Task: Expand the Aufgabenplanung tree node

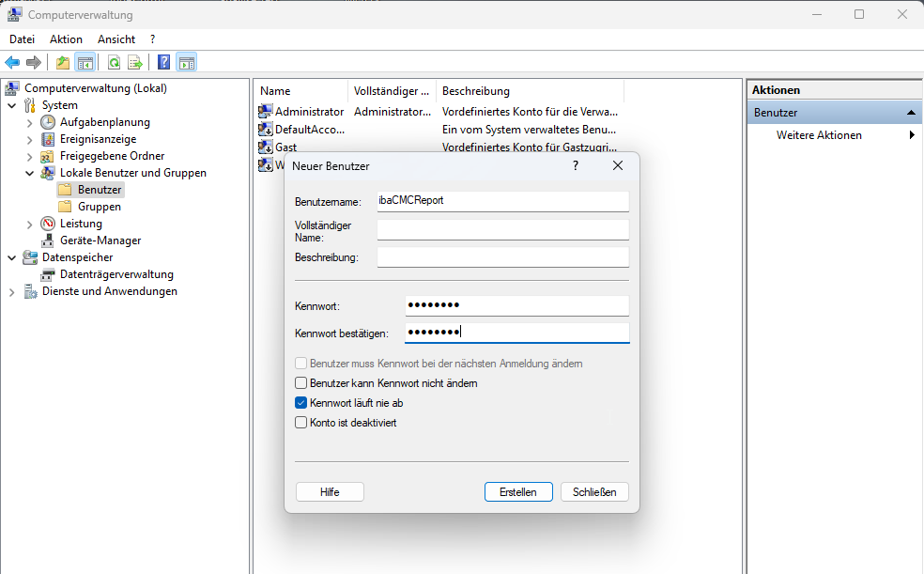Action: pyautogui.click(x=29, y=122)
